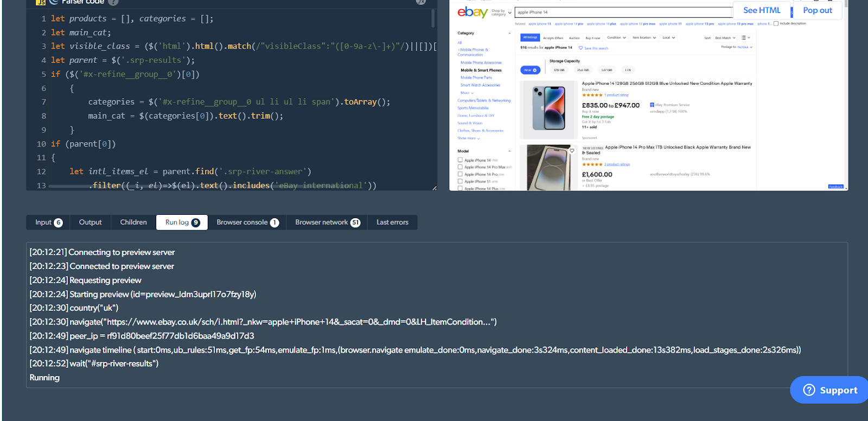The width and height of the screenshot is (868, 421).
Task: Open the Support chat button
Action: point(830,390)
